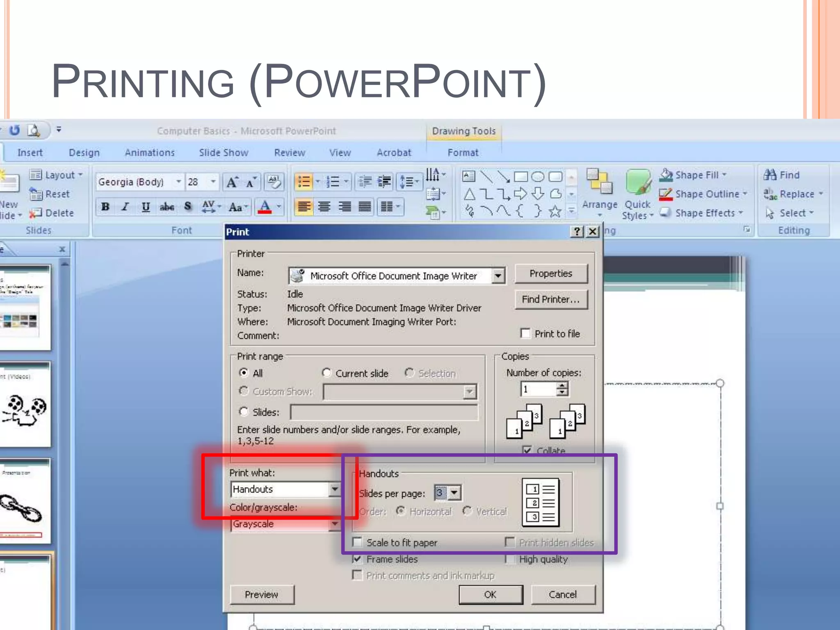The width and height of the screenshot is (840, 630).
Task: Toggle the Collate checkbox
Action: coord(527,450)
